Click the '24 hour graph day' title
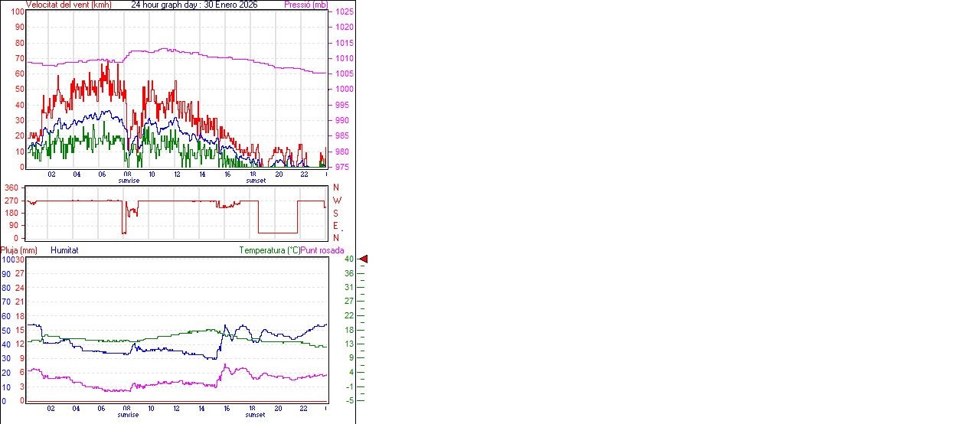This screenshot has height=424, width=980. [x=194, y=5]
